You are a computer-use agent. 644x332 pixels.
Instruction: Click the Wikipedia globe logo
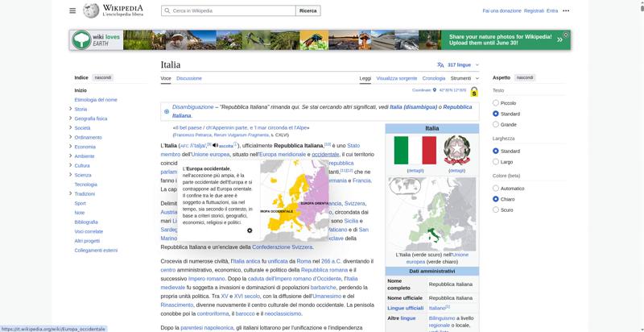pos(91,10)
